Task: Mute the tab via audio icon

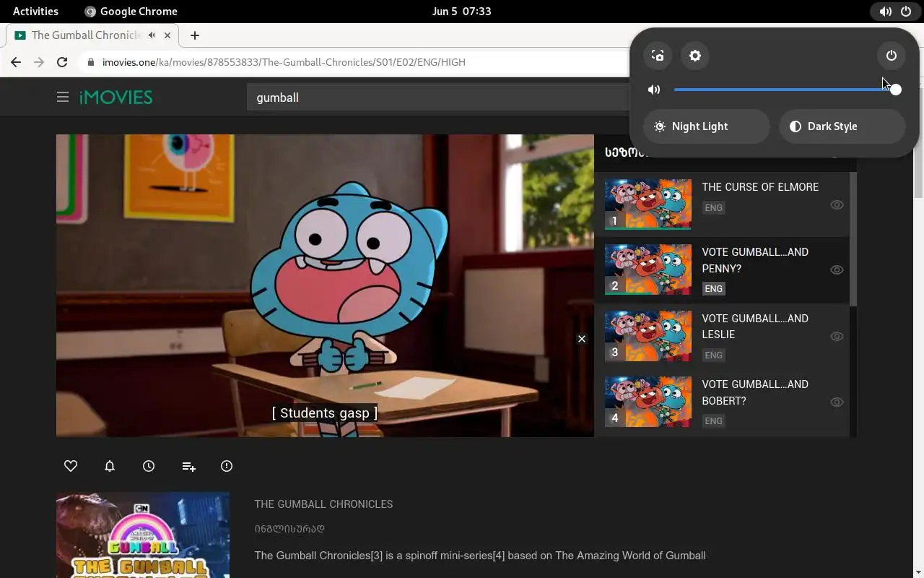Action: tap(152, 35)
